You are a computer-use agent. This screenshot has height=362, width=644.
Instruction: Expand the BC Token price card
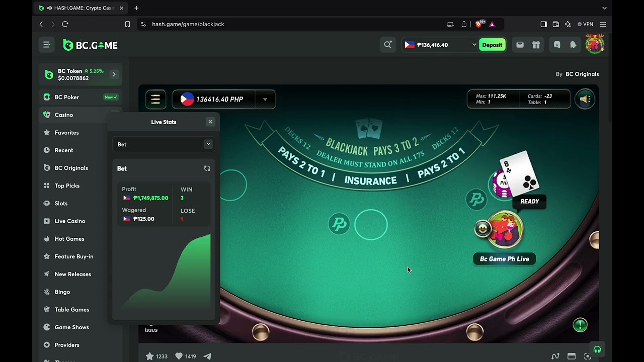[114, 74]
